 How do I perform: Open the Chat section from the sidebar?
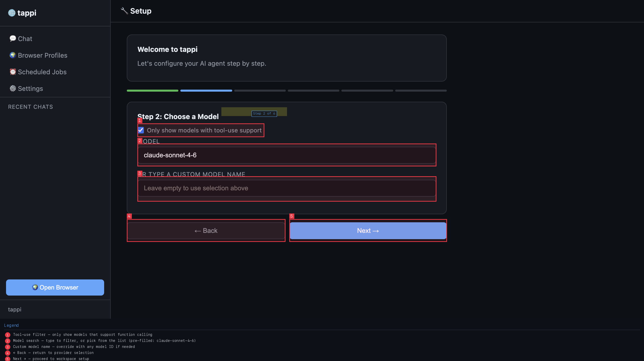25,39
